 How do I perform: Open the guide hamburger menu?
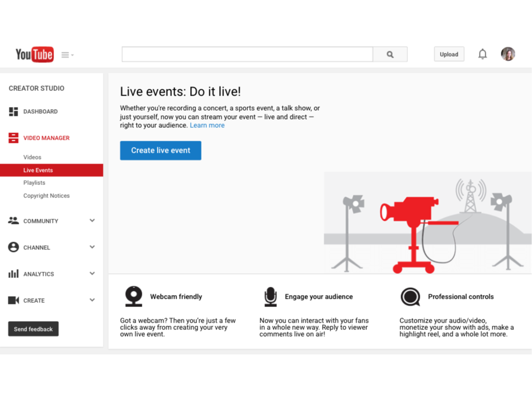point(67,55)
